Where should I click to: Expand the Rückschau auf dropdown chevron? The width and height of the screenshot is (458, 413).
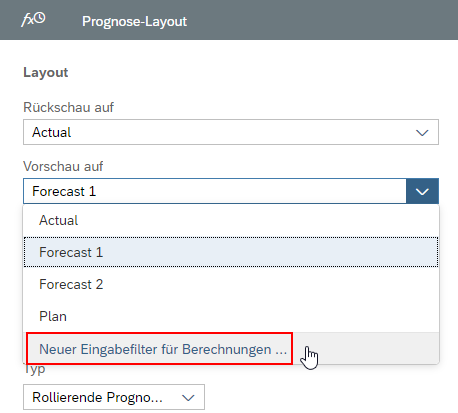click(422, 133)
